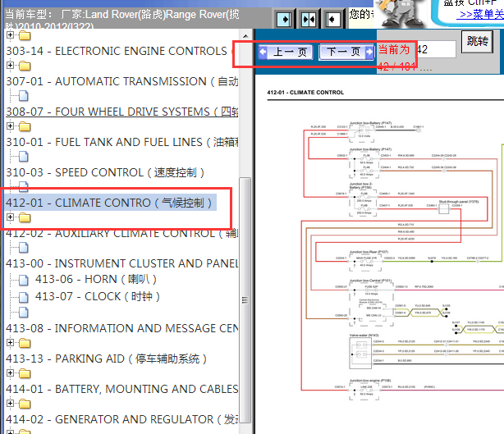Click the mechanic mascot image in header
504x434 pixels.
click(x=401, y=13)
